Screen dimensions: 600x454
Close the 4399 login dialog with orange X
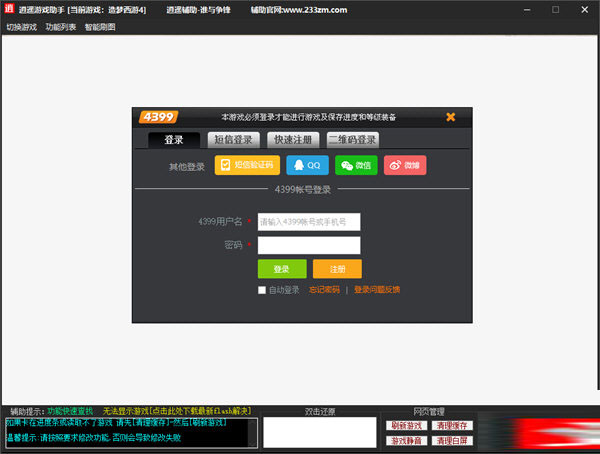450,117
